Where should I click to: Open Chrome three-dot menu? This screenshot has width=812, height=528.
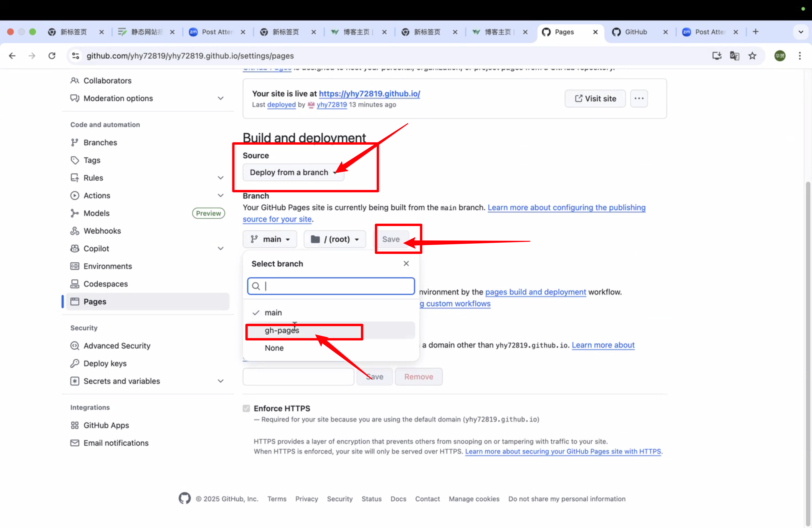pos(800,56)
